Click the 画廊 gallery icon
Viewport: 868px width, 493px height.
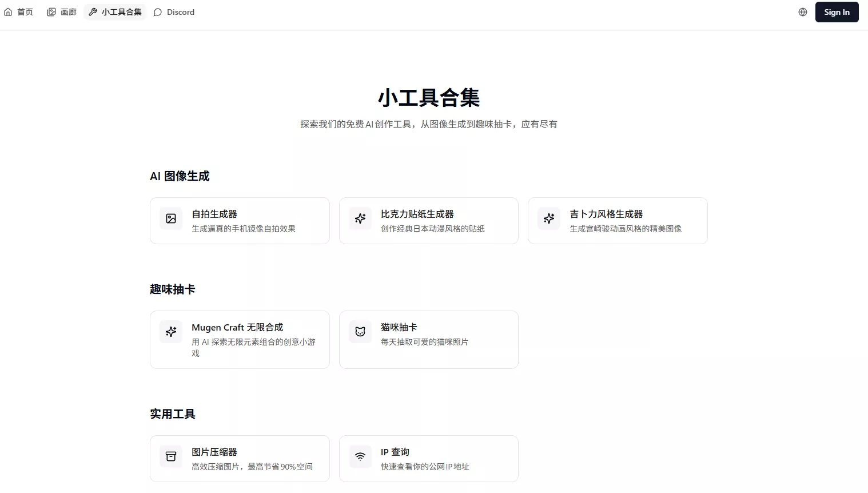[51, 11]
